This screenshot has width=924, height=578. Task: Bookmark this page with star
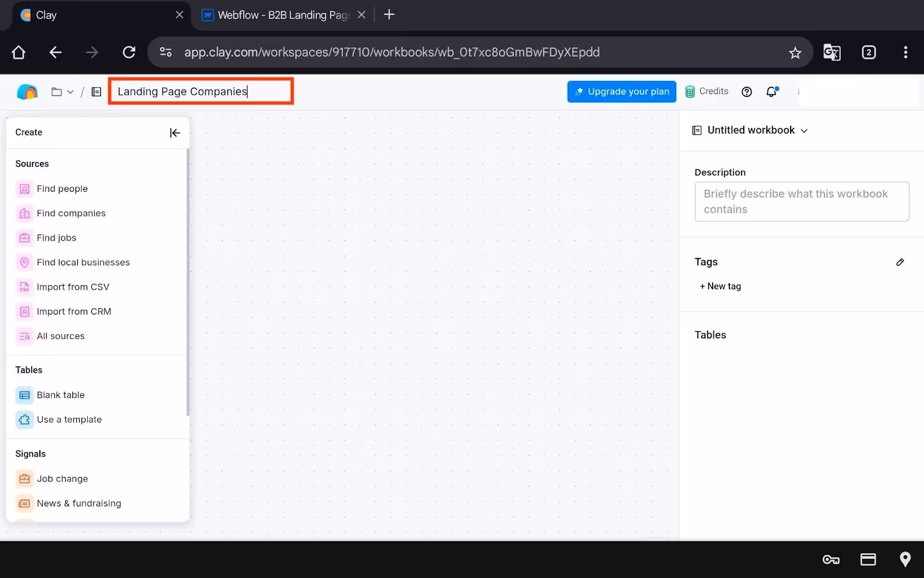coord(795,53)
